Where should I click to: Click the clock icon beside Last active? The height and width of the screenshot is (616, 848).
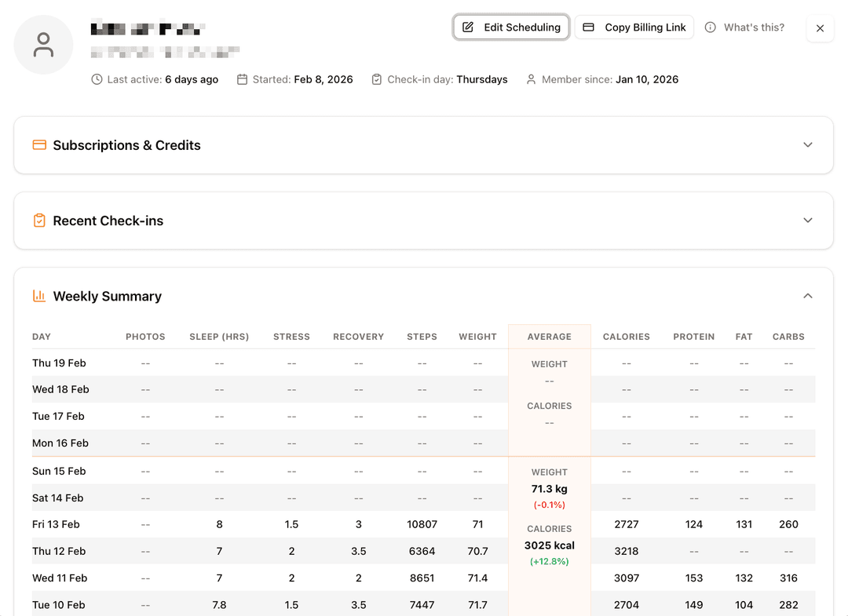coord(97,79)
